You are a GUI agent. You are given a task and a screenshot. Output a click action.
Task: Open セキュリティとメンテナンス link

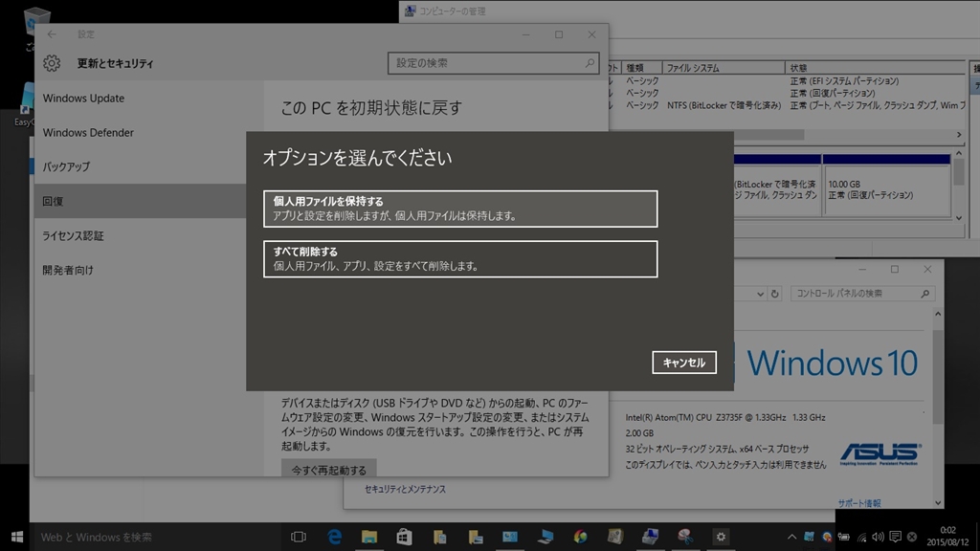[405, 489]
